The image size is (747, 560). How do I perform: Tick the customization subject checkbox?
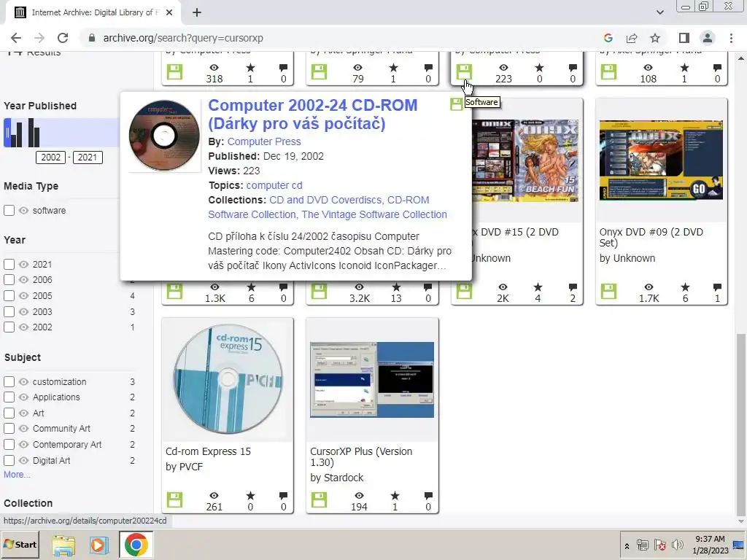[x=9, y=382]
